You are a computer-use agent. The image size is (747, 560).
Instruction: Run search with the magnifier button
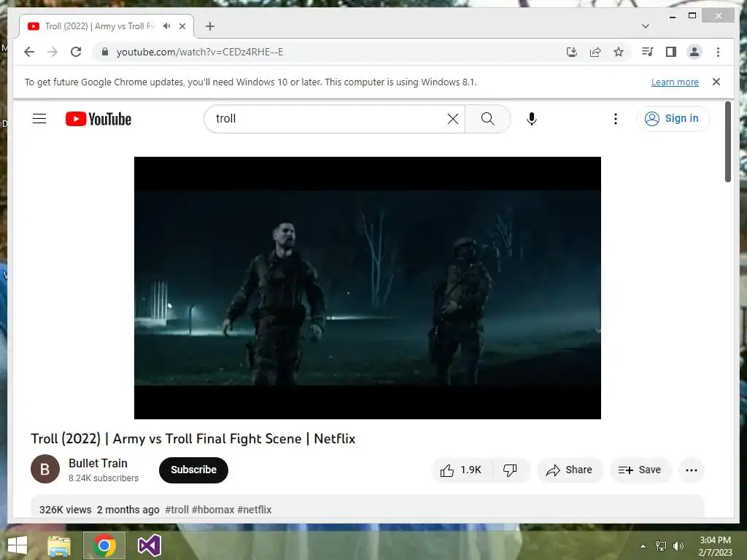click(487, 119)
